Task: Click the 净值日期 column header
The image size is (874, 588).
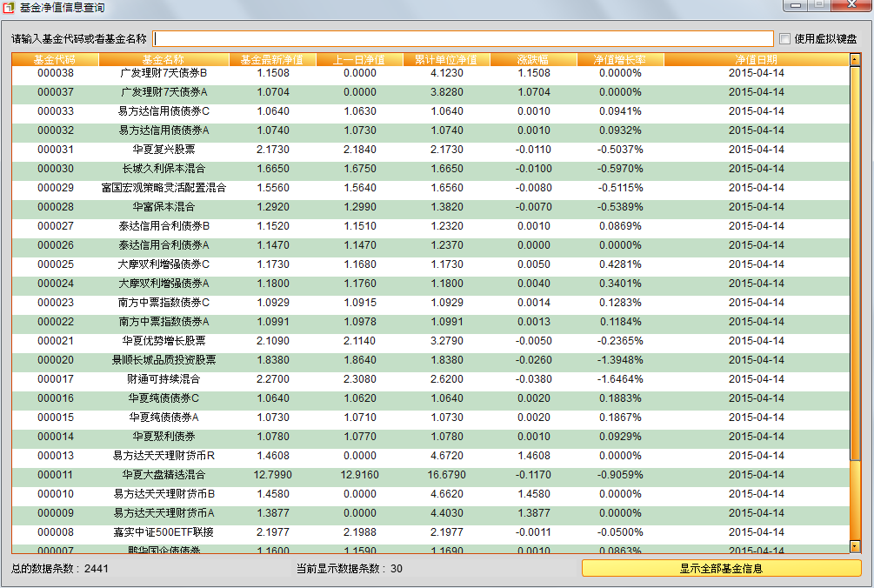Action: point(756,60)
